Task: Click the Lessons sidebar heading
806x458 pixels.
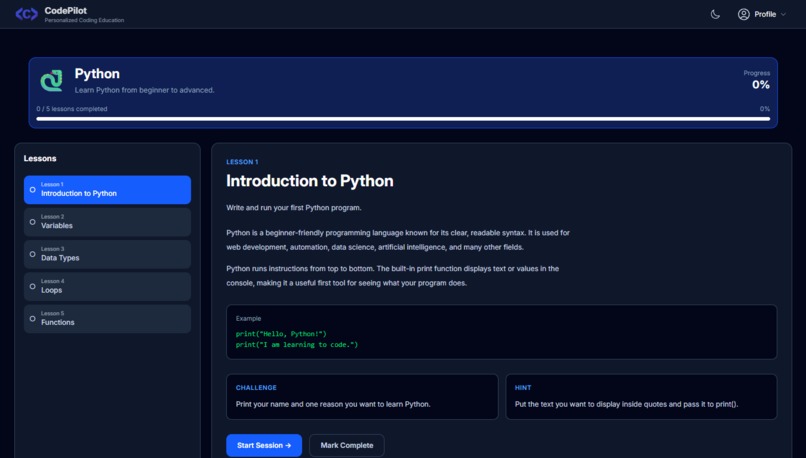Action: (x=40, y=158)
